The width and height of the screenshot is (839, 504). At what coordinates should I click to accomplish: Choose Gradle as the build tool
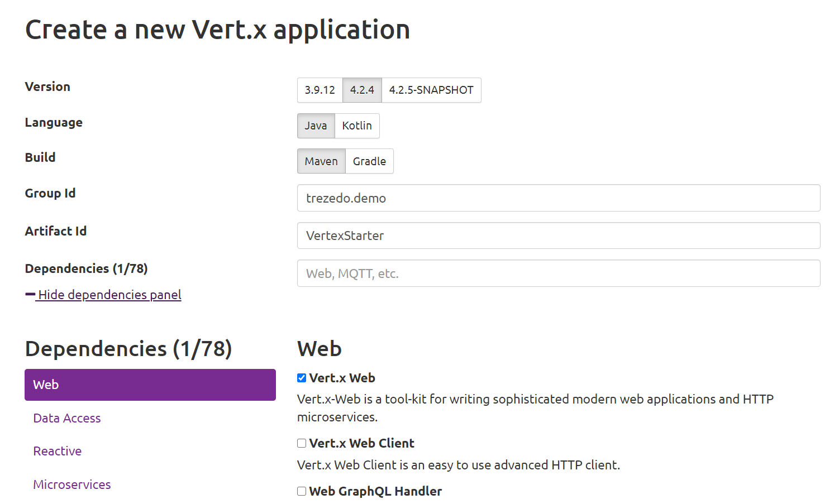(369, 161)
